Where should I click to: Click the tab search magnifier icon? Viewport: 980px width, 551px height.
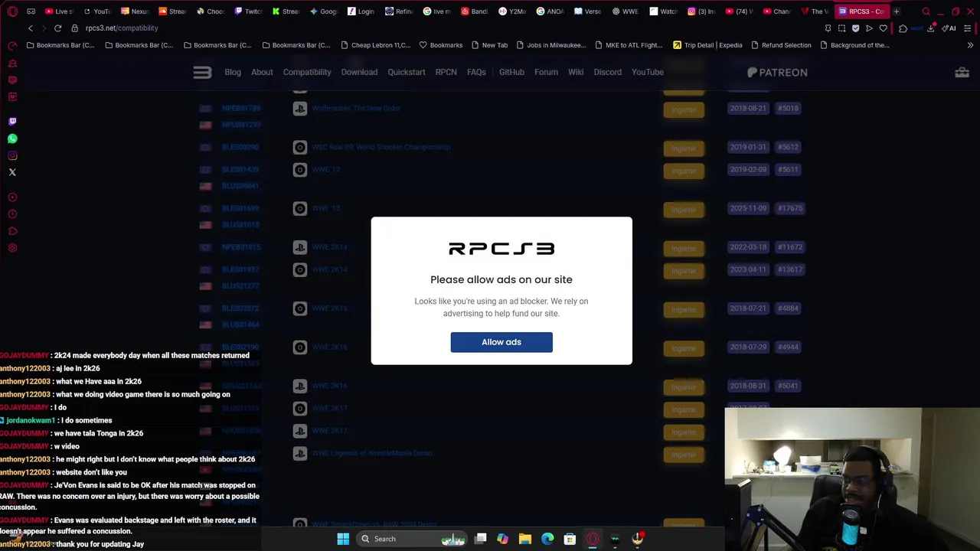click(x=926, y=11)
